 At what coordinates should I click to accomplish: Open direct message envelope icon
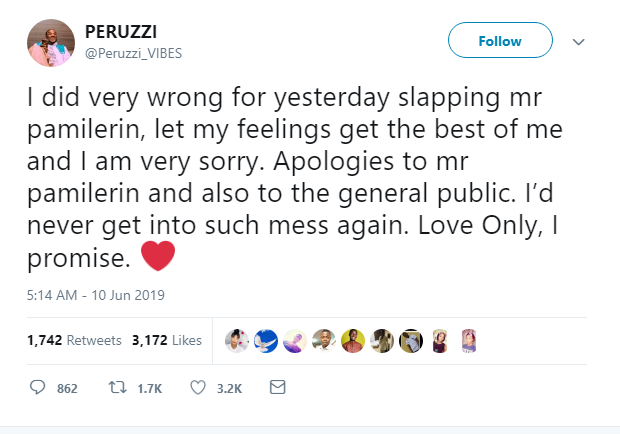(278, 387)
